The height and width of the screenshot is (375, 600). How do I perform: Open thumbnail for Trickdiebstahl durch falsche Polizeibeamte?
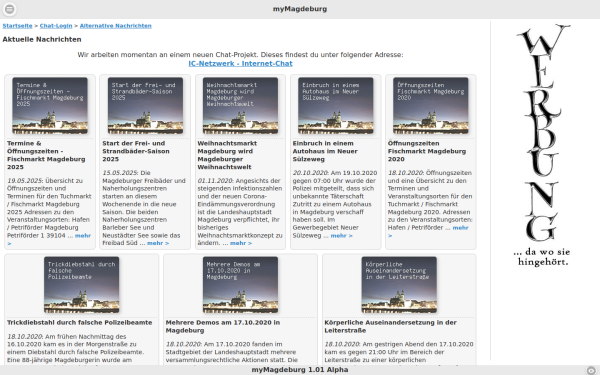[82, 285]
